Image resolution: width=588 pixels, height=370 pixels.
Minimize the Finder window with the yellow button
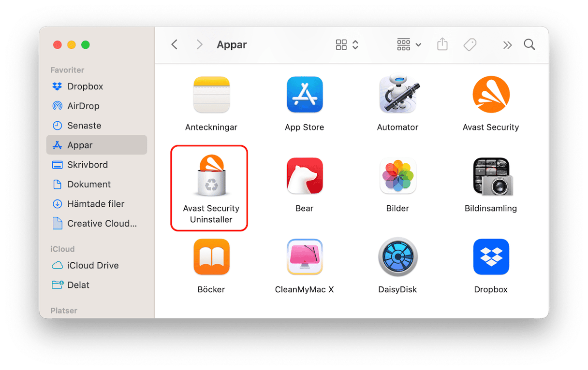(x=72, y=45)
